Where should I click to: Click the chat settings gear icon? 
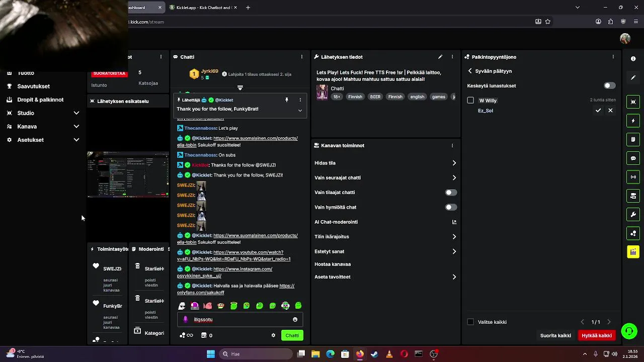click(x=273, y=335)
